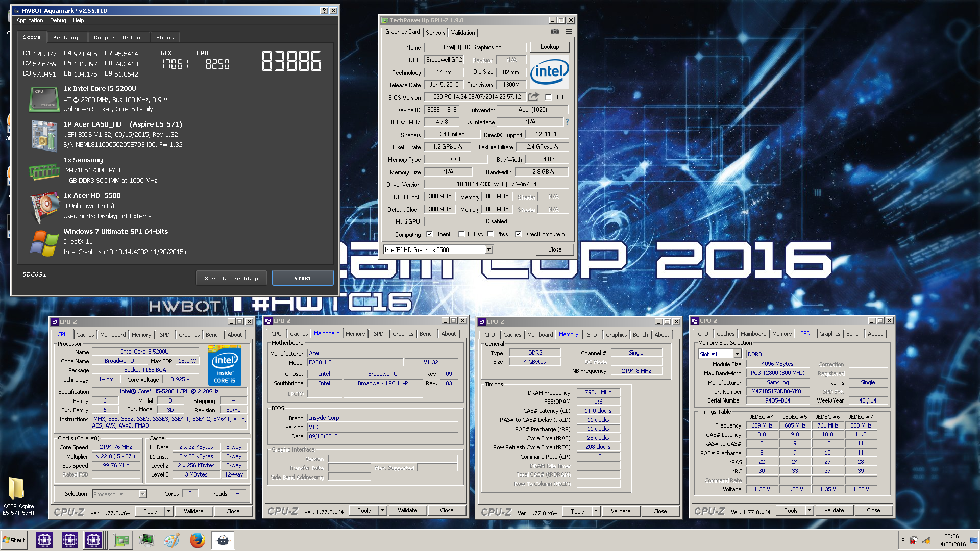Click the GPU-Z camera screenshot icon
Image resolution: width=980 pixels, height=551 pixels.
(x=555, y=32)
